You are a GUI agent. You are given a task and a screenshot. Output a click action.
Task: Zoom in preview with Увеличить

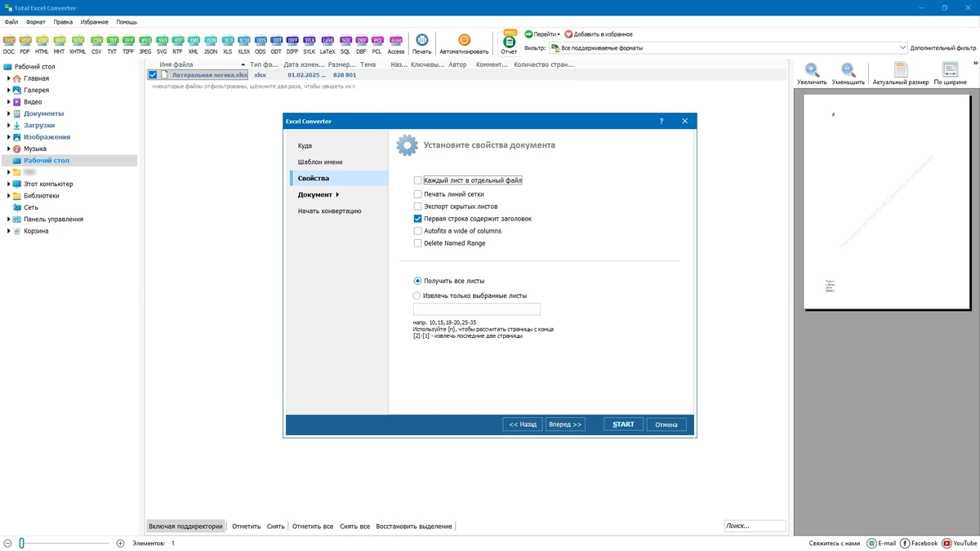[x=812, y=73]
